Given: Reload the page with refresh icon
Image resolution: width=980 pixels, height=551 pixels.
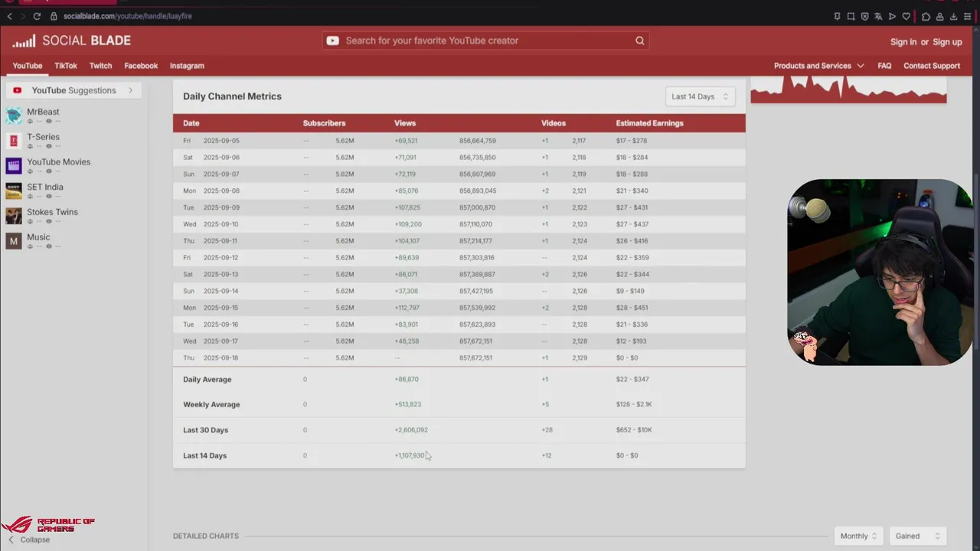Looking at the screenshot, I should pyautogui.click(x=36, y=16).
